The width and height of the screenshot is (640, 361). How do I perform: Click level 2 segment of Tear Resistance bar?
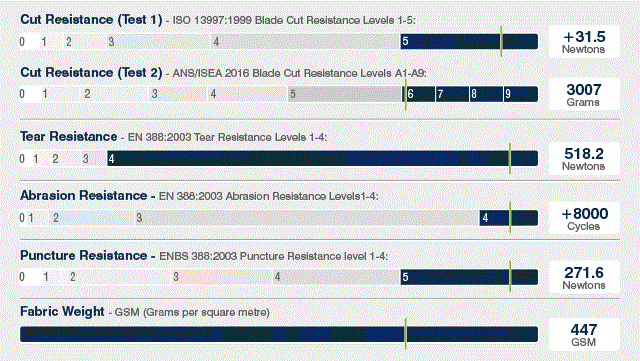(65, 158)
